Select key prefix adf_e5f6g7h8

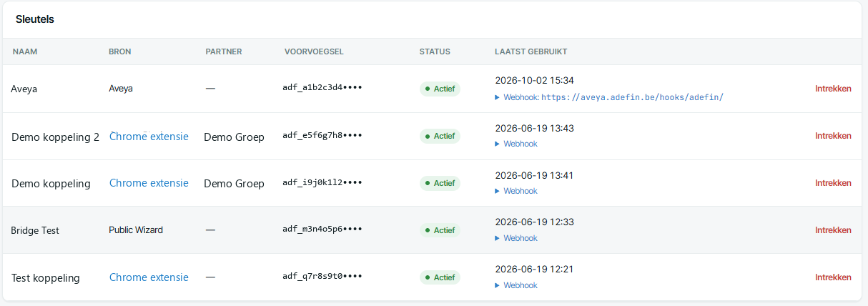click(x=322, y=136)
